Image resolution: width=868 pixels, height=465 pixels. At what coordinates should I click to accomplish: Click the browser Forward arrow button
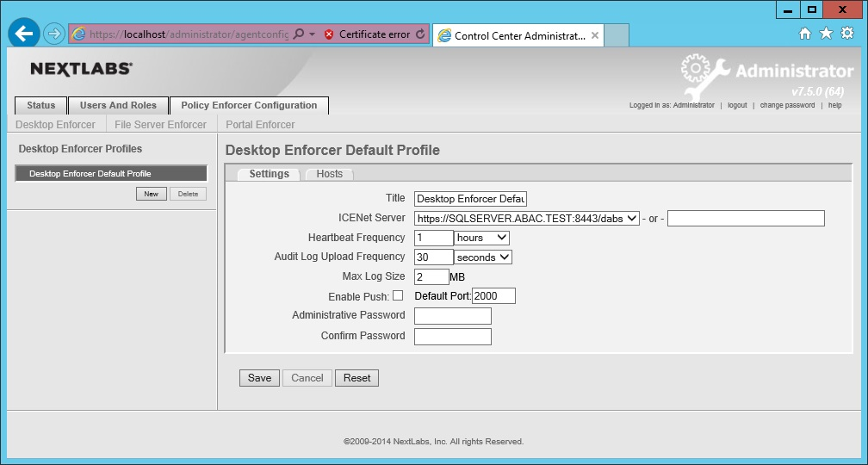point(53,34)
